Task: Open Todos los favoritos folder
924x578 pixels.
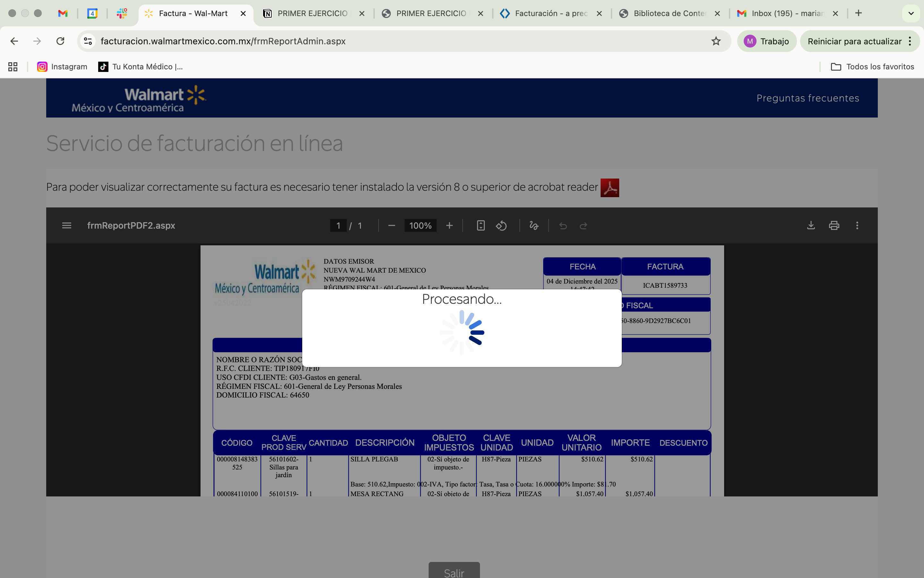Action: click(872, 66)
